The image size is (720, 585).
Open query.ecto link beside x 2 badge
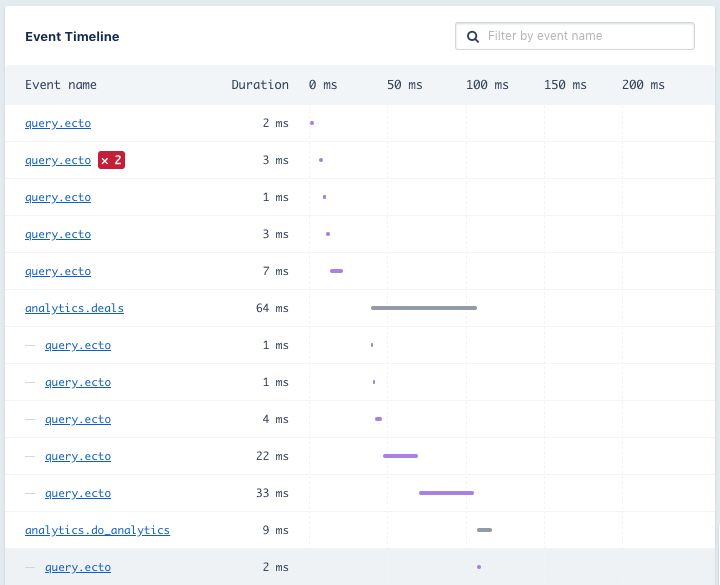(58, 160)
